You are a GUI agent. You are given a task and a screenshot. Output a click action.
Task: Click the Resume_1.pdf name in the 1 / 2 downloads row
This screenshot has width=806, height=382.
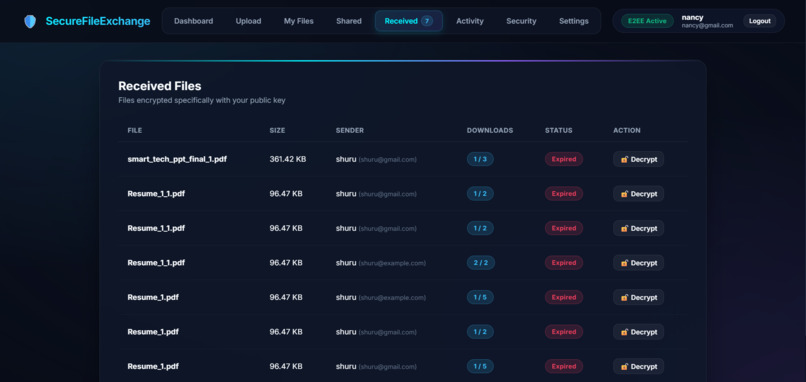coord(153,332)
